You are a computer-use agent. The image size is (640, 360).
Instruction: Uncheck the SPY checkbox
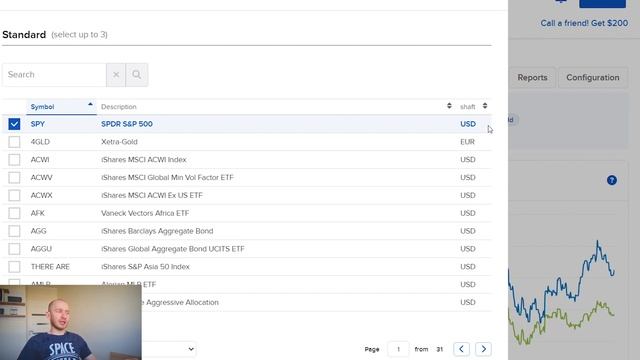(14, 124)
